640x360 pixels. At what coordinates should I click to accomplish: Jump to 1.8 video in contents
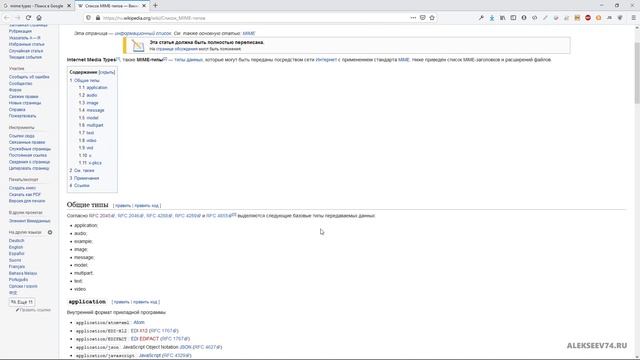(87, 140)
